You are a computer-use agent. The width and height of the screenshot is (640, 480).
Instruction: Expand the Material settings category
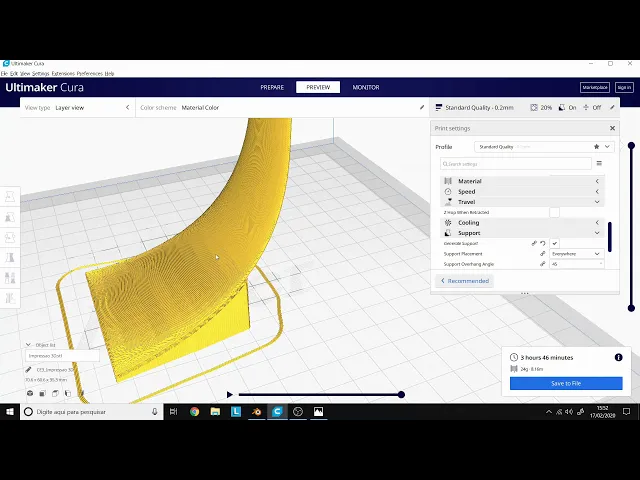click(x=522, y=181)
